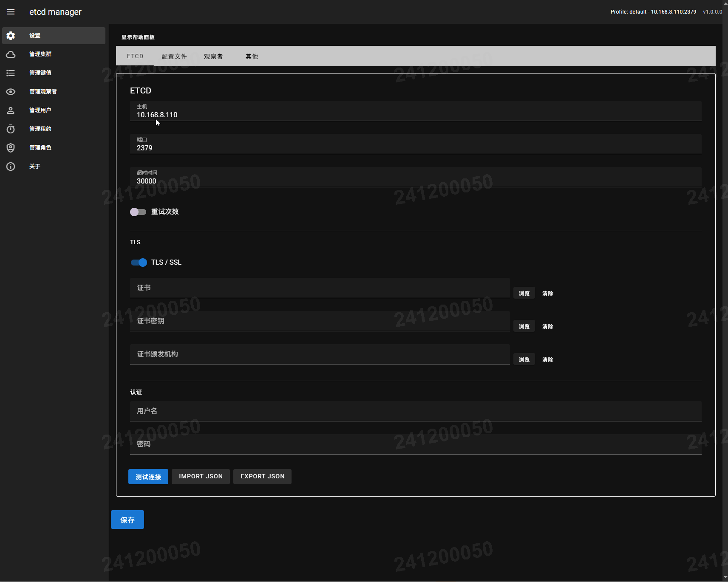The width and height of the screenshot is (728, 582).
Task: Disable the TLS / SSL switch
Action: point(139,263)
